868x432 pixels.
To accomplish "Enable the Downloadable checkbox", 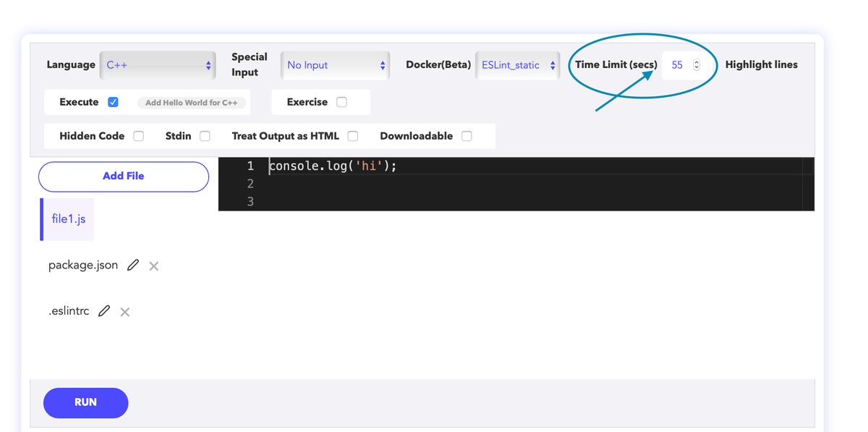I will [x=467, y=136].
